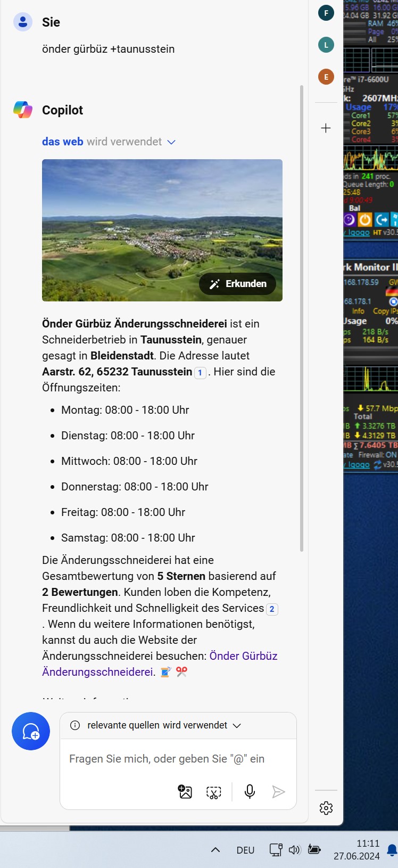Screen dimensions: 398x868
Task: Add an image to the message
Action: click(185, 792)
